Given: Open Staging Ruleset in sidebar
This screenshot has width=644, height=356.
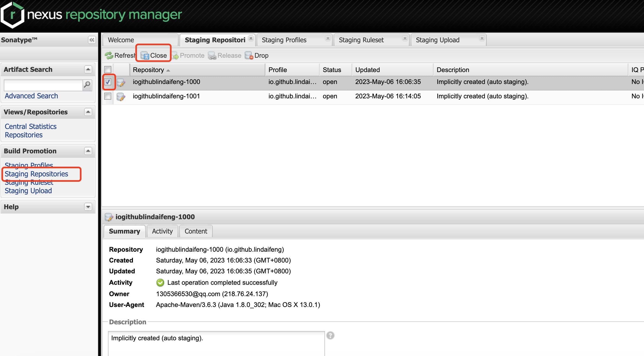Looking at the screenshot, I should click(x=29, y=183).
